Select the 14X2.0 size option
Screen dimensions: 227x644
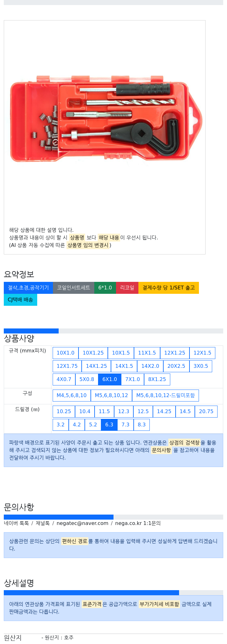pos(150,366)
